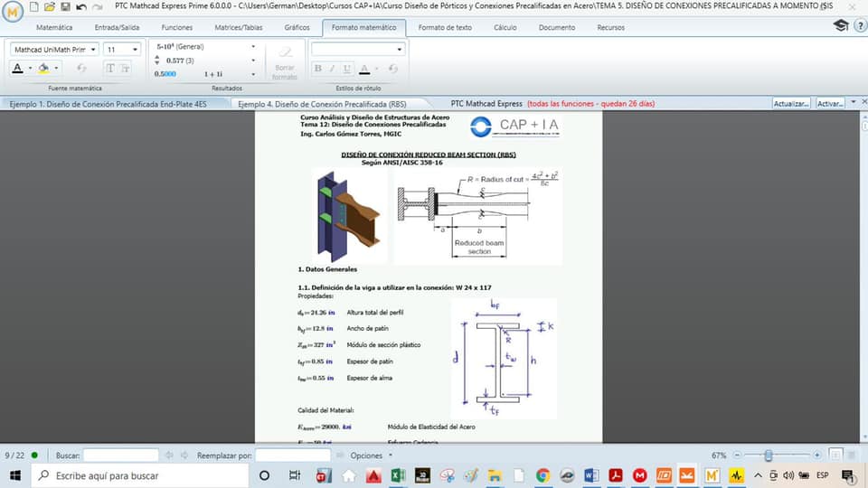
Task: Open the Funciones ribbon tab
Action: 177,27
